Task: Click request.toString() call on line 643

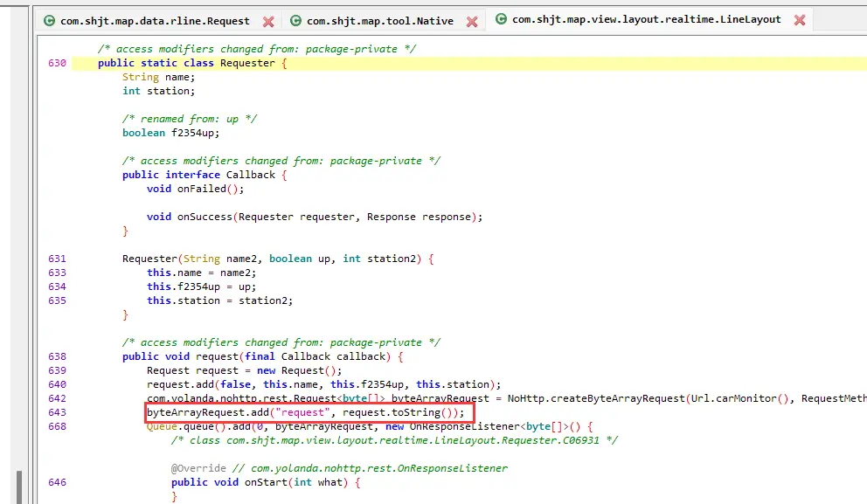Action: [x=399, y=412]
